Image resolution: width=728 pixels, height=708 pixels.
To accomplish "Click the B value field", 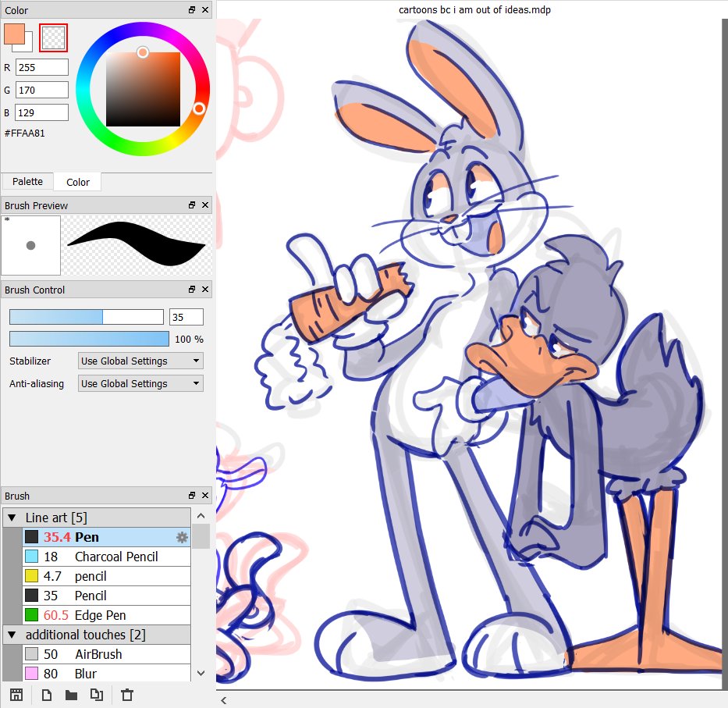I will (x=42, y=113).
